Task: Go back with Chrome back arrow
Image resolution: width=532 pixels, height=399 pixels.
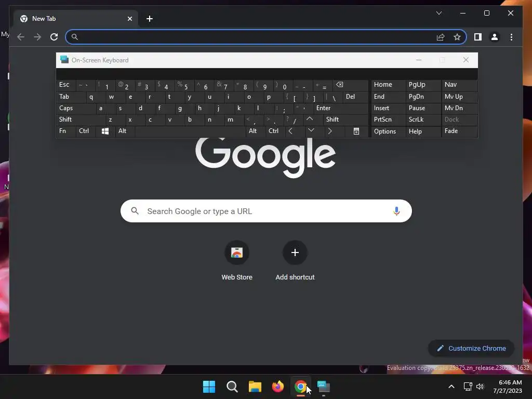Action: (21, 37)
